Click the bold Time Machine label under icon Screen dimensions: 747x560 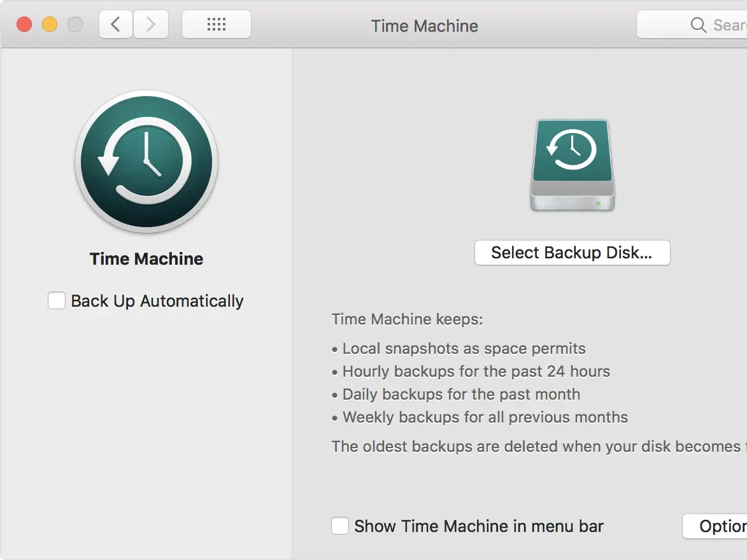pyautogui.click(x=146, y=258)
